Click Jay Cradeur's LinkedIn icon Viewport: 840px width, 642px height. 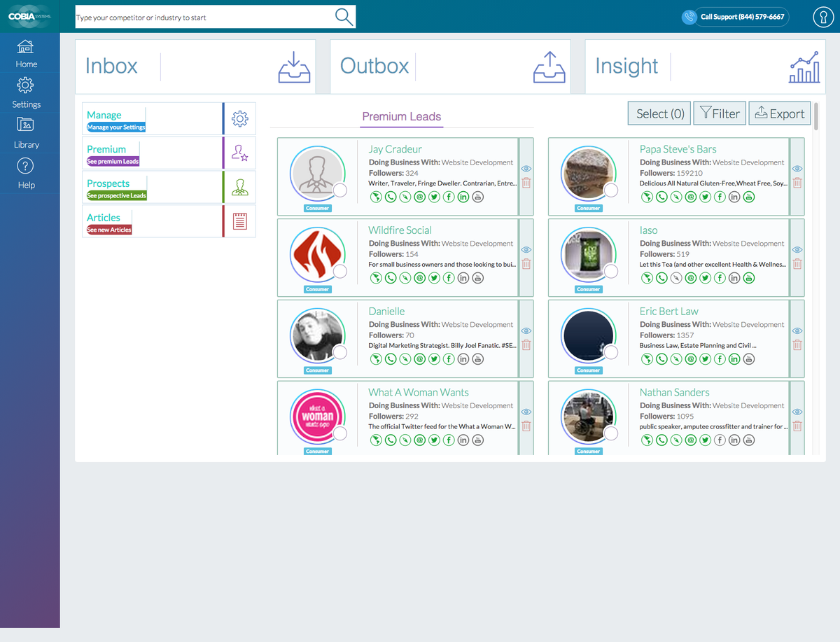point(463,197)
